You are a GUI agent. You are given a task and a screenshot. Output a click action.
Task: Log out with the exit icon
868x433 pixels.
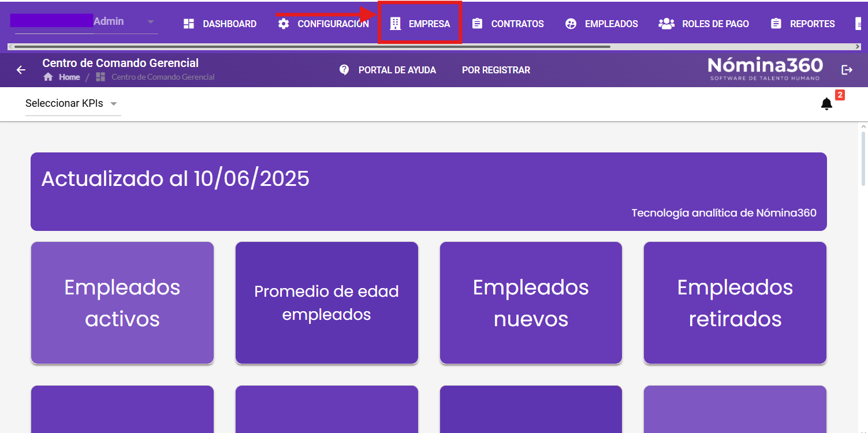(x=847, y=70)
